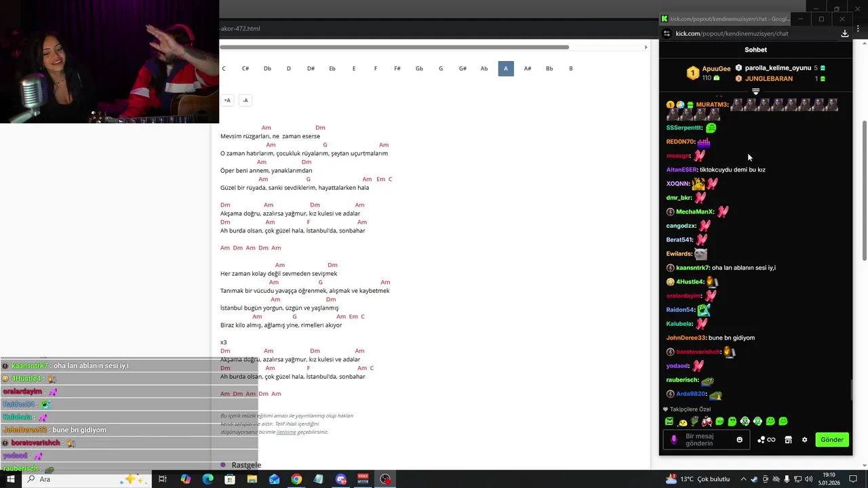Screen dimensions: 868x488
Task: Click the horizontal scrollbar above the keys
Action: pos(394,47)
